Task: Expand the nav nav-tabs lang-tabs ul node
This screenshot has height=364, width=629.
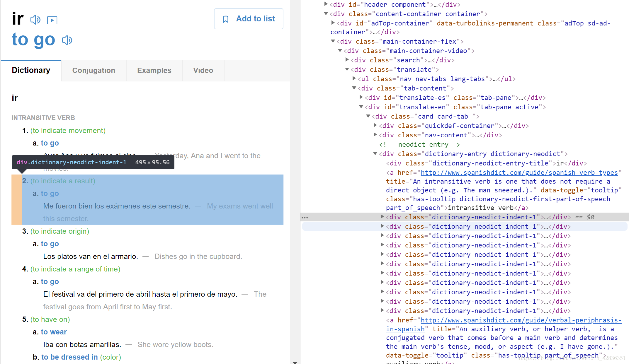Action: [x=354, y=78]
